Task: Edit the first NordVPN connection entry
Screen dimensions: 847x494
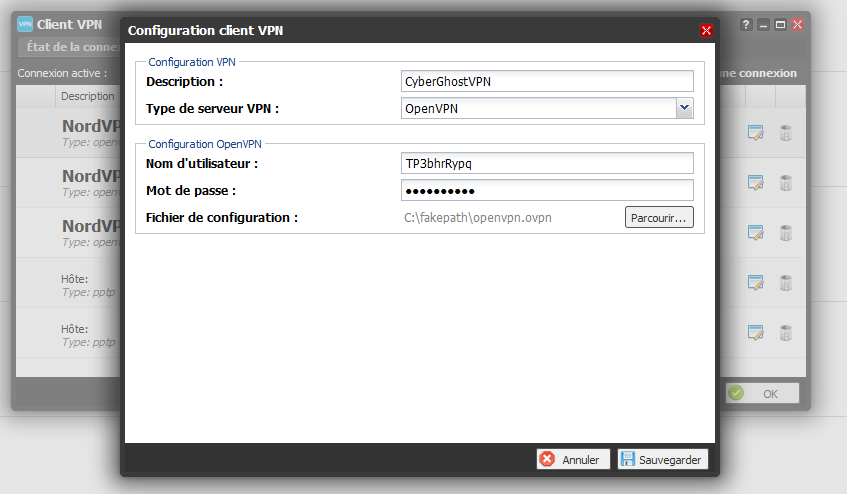Action: (x=755, y=132)
